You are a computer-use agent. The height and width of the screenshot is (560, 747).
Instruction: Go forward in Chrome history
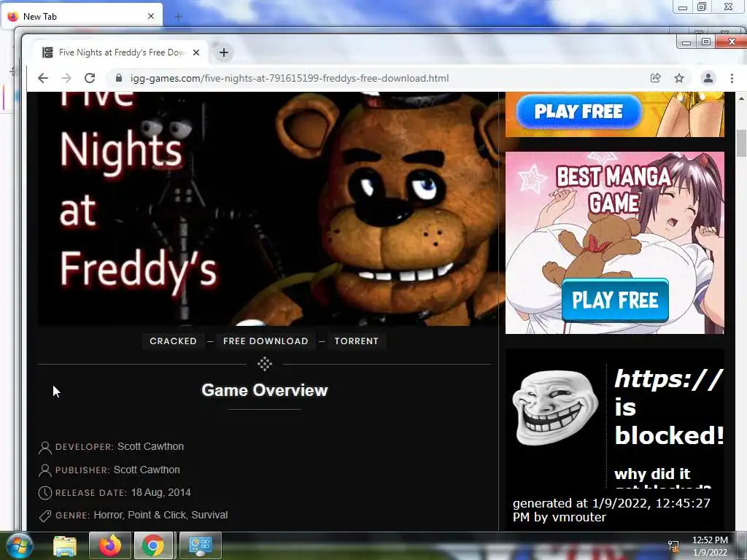[x=66, y=78]
